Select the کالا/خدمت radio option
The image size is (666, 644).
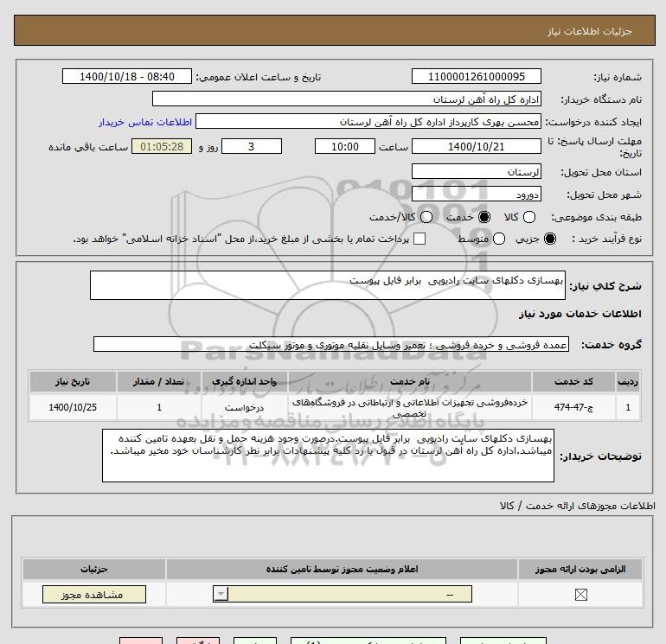click(x=426, y=217)
